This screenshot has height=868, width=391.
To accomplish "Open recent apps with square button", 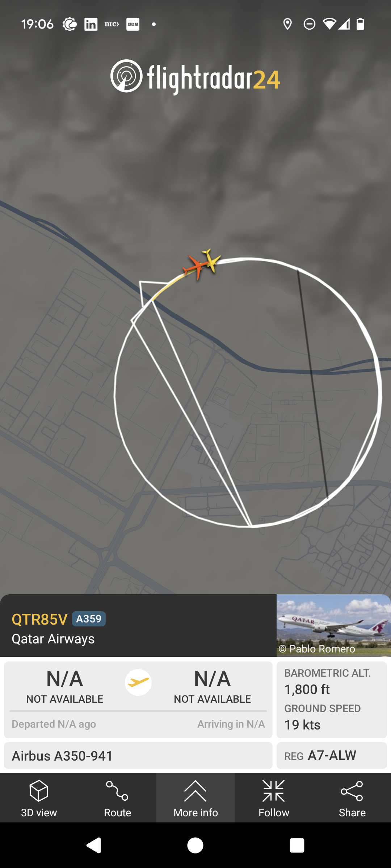I will [x=297, y=846].
